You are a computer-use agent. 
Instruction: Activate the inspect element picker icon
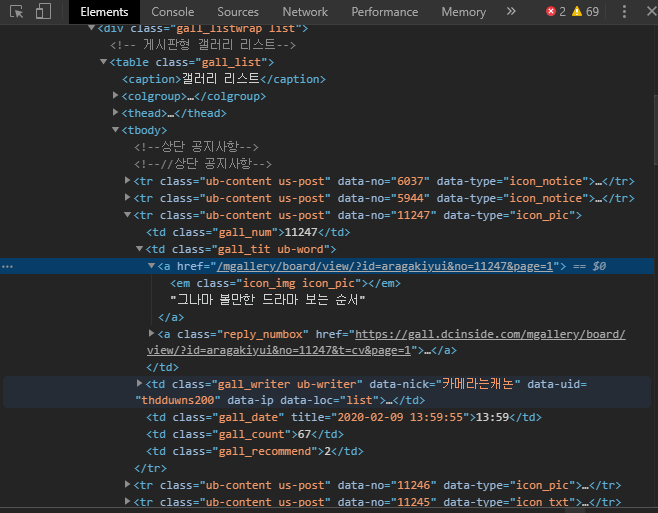[x=16, y=12]
